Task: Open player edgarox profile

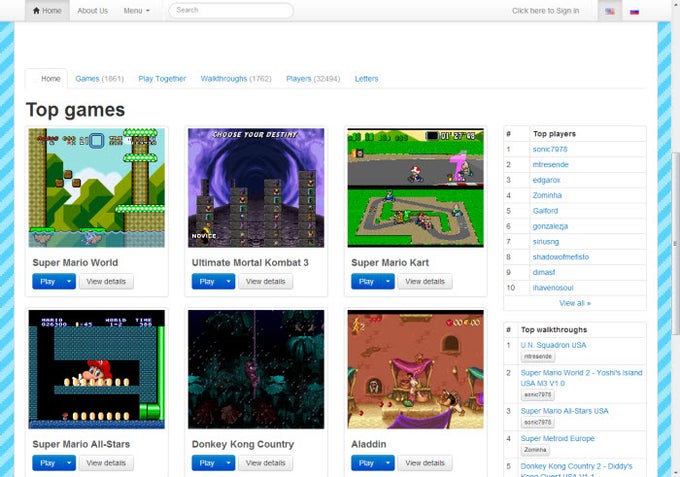Action: (x=546, y=180)
